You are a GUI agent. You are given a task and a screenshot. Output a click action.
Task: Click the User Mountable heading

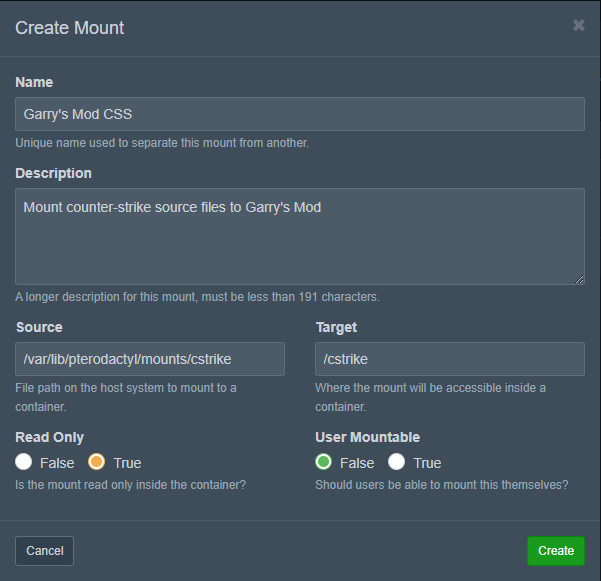[367, 437]
